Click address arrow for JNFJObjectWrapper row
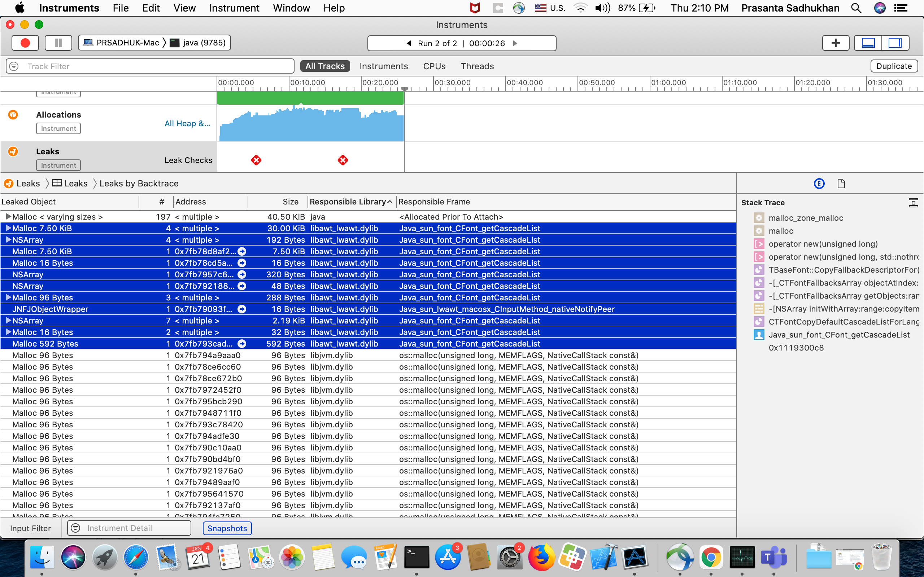The height and width of the screenshot is (577, 924). [242, 309]
